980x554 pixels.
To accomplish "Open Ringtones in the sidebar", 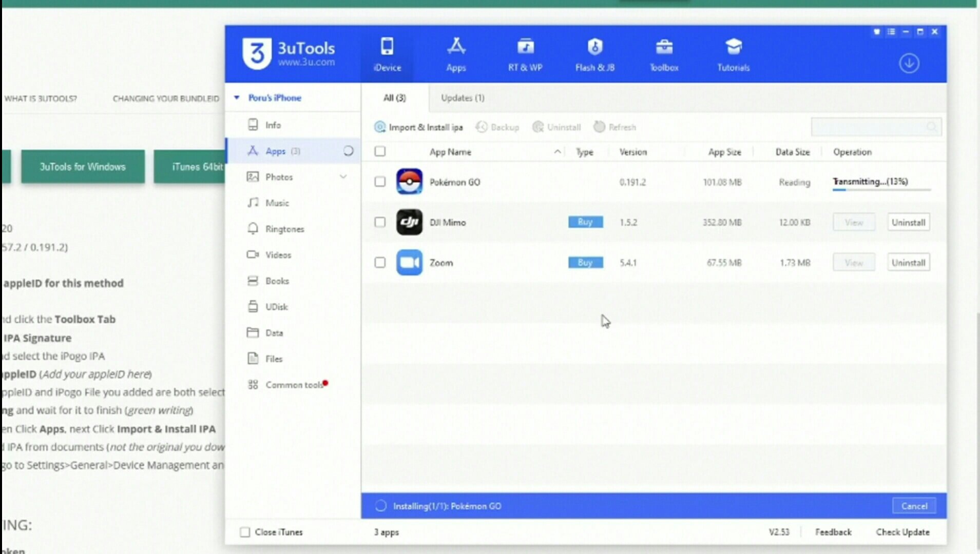I will (293, 229).
